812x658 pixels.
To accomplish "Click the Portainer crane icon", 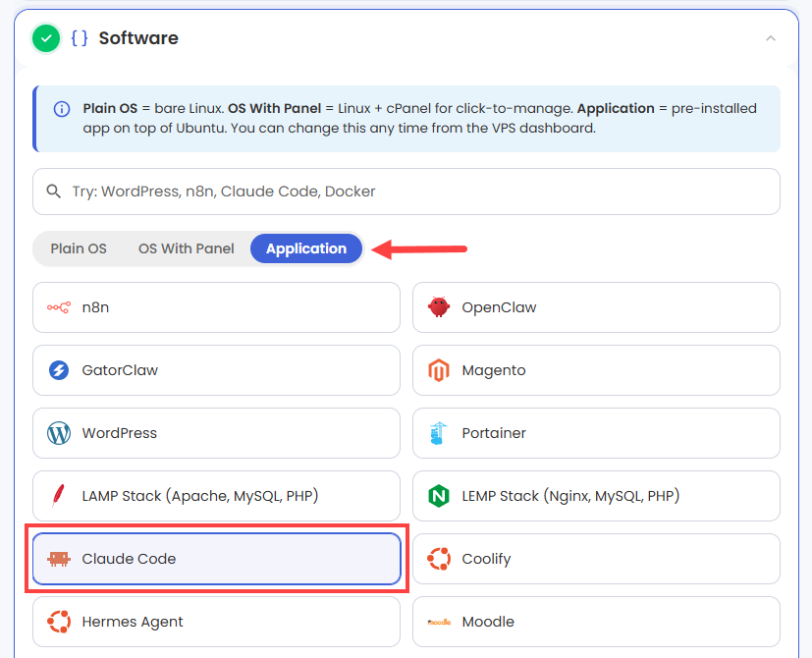I will click(x=438, y=433).
